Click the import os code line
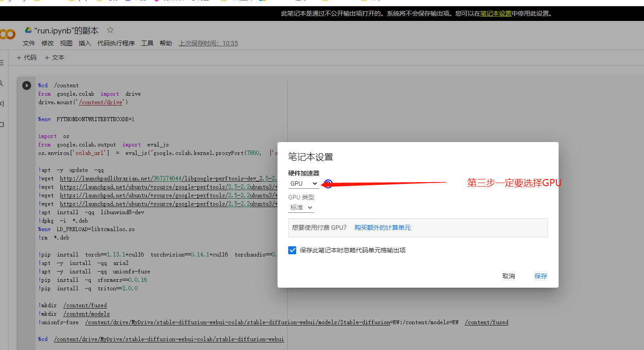Screen dimensions: 644x350 click(54, 136)
